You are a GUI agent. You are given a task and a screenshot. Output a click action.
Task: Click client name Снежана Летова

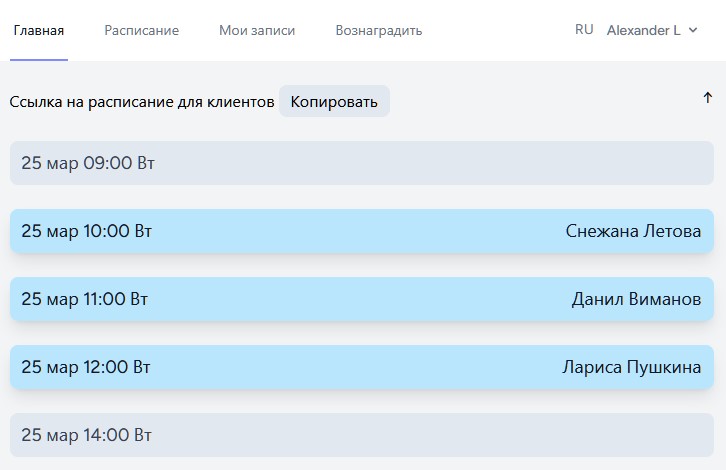point(633,231)
